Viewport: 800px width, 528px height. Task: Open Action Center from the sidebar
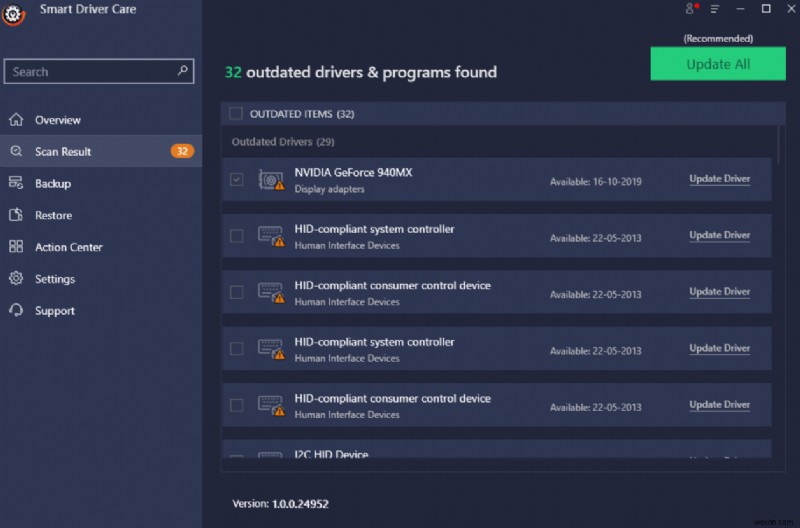pyautogui.click(x=101, y=246)
